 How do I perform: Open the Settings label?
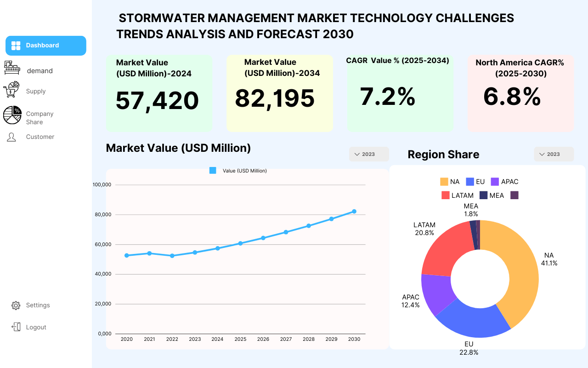[38, 305]
